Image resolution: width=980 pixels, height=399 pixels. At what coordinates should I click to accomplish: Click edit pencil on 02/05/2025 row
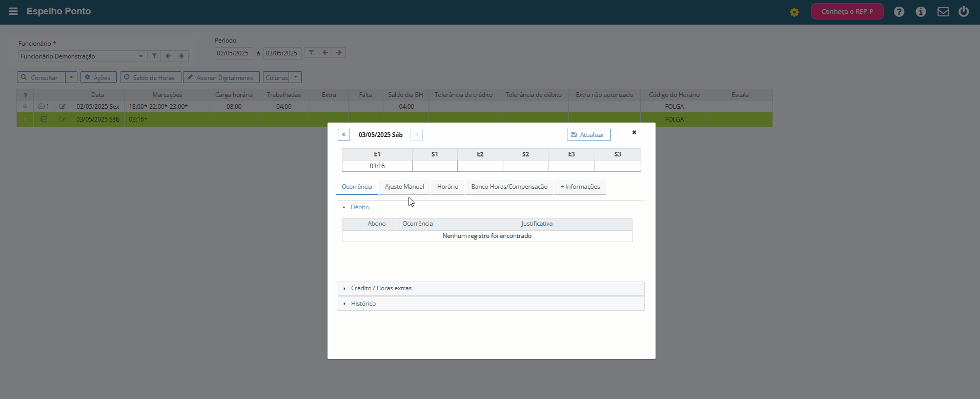[x=63, y=106]
